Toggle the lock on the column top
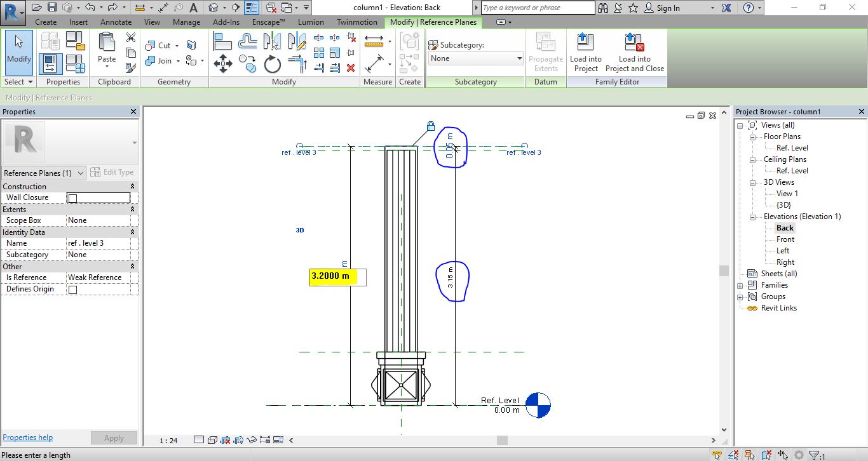 [431, 126]
